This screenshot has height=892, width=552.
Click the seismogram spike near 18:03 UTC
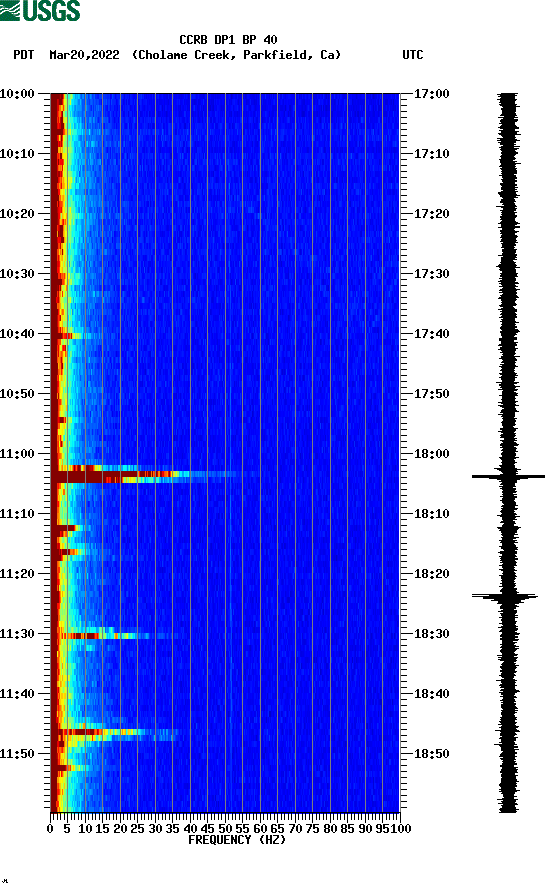(508, 476)
